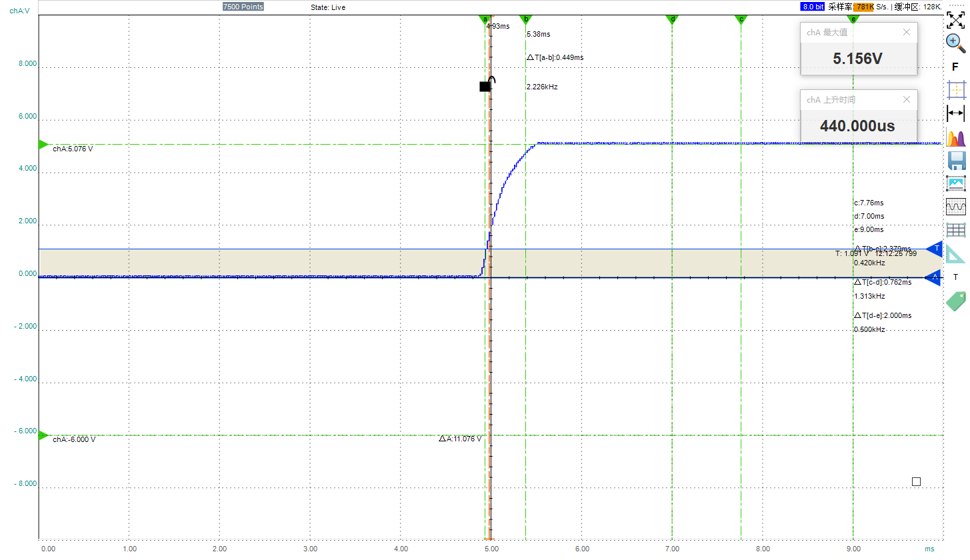Click the 5.38ms cursor b time label
Screen dimensions: 970x560
[538, 34]
